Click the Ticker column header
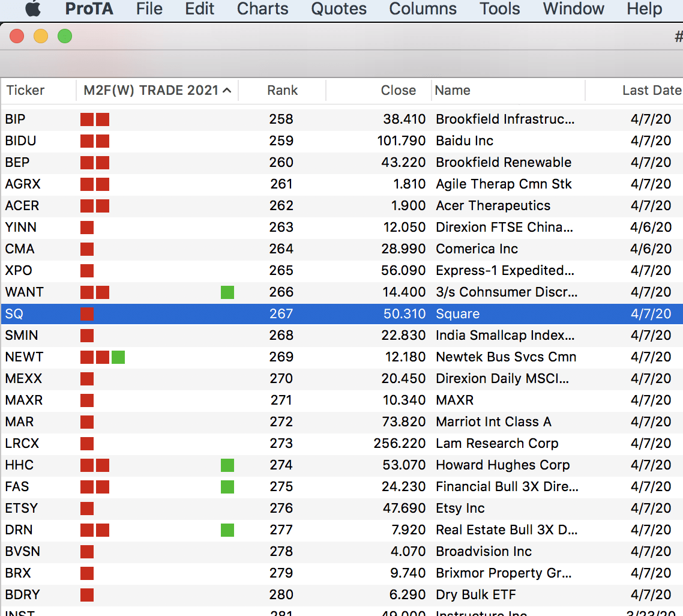This screenshot has height=616, width=683. click(x=25, y=91)
